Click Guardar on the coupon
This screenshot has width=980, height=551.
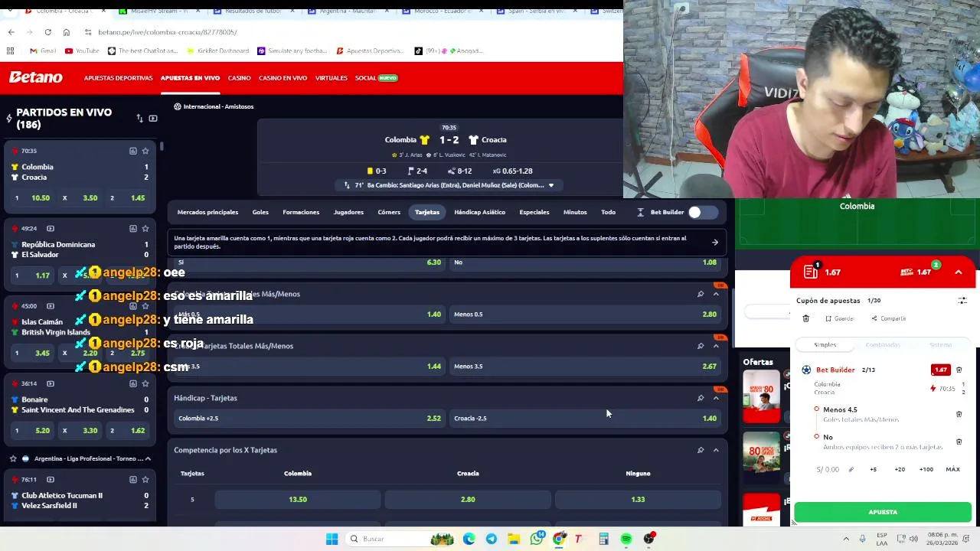pyautogui.click(x=839, y=318)
